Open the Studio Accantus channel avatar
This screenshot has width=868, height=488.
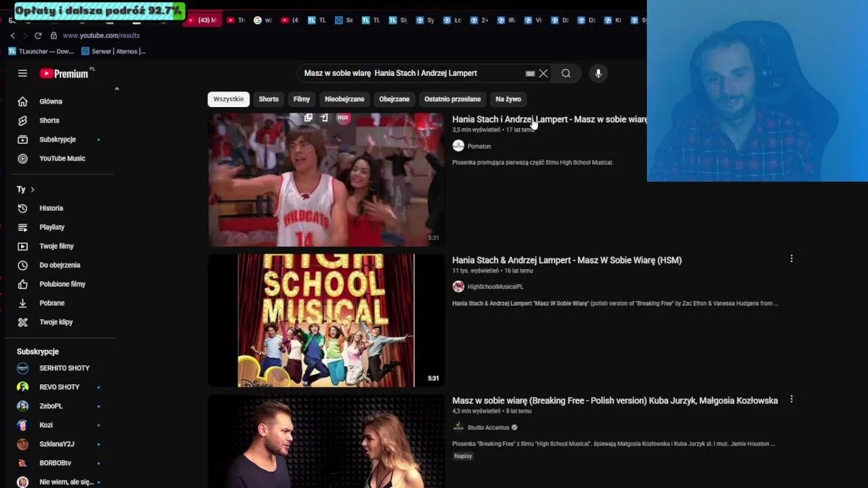pyautogui.click(x=458, y=427)
